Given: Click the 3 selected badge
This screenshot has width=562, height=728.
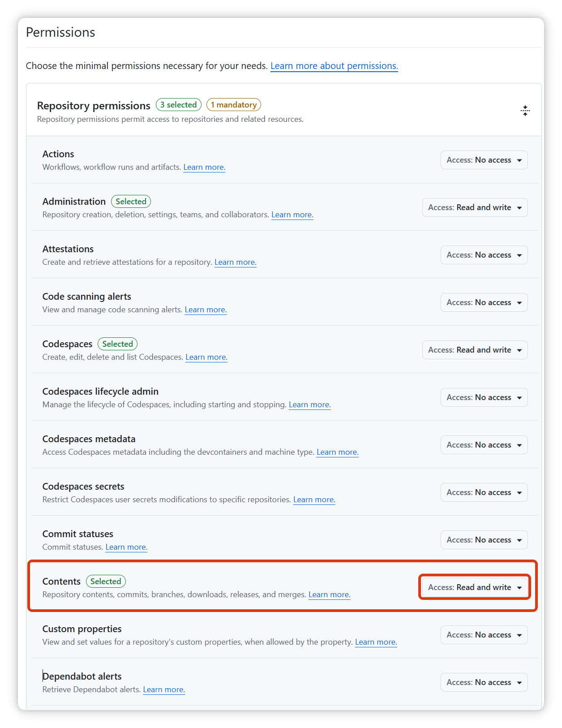Looking at the screenshot, I should pos(179,105).
